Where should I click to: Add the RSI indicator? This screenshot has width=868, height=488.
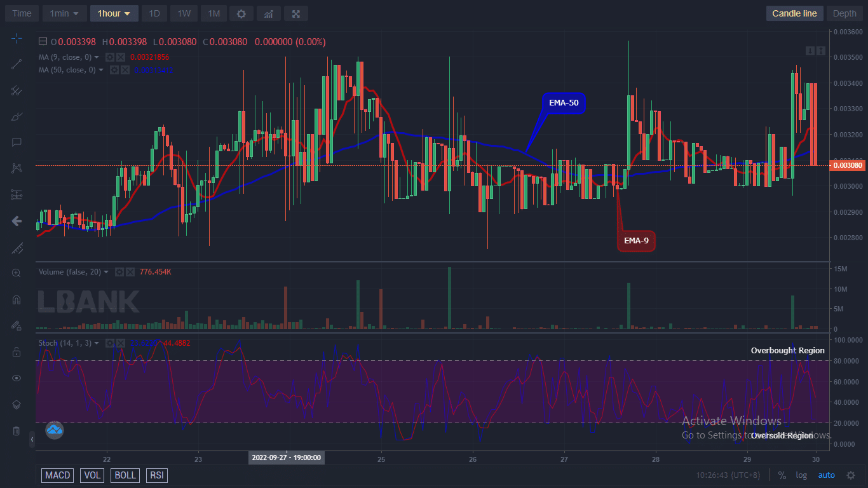point(156,475)
